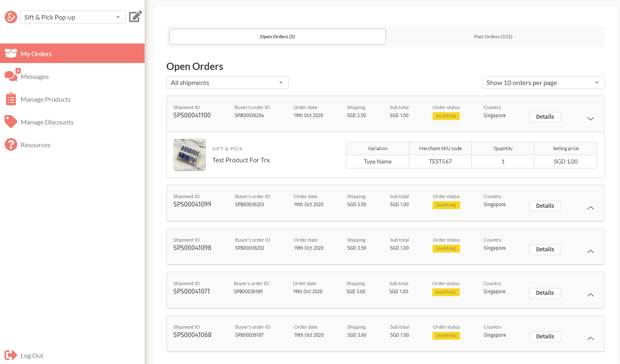Click SHIPPING status badge for SPS00041099

(446, 205)
